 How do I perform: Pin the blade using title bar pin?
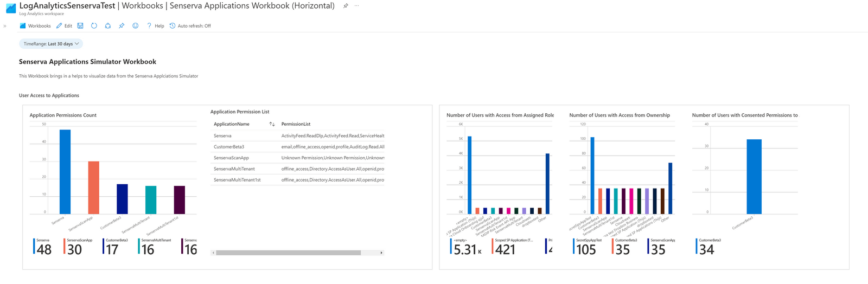346,6
